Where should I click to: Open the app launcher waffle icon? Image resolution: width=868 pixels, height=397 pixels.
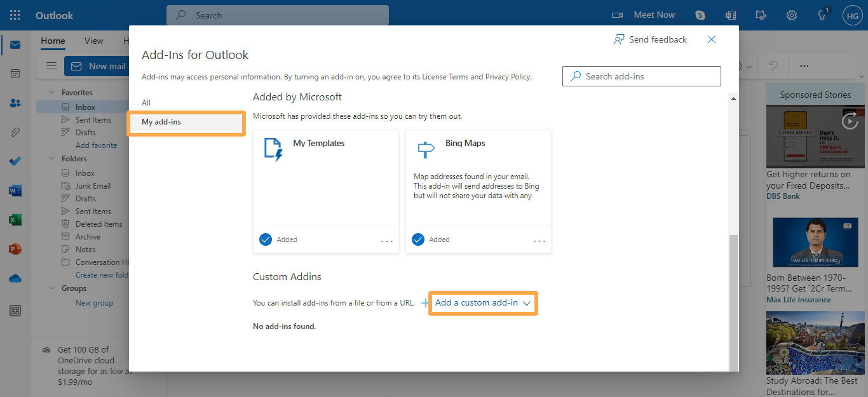[x=15, y=15]
